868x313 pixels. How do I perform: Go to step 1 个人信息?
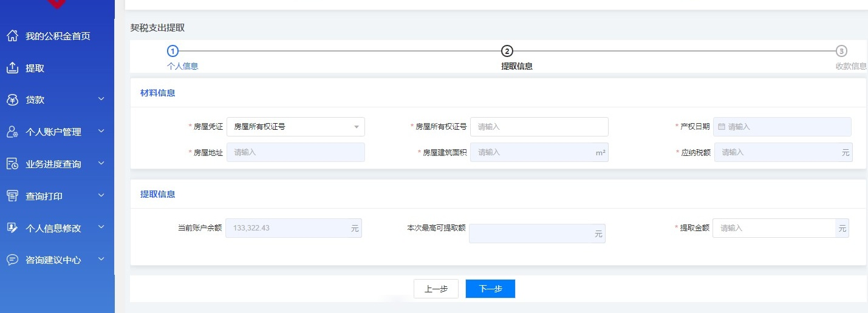(x=173, y=51)
